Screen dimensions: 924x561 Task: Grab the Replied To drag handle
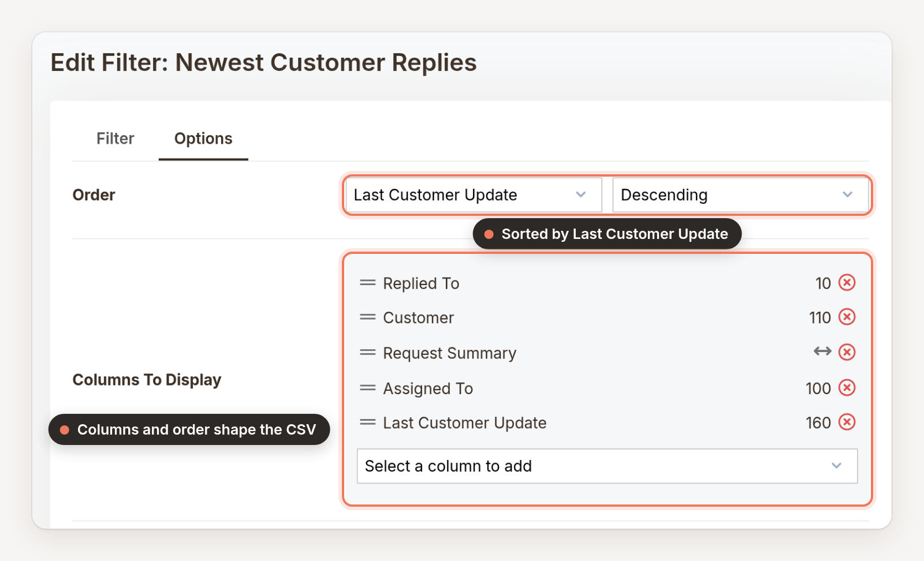point(368,283)
